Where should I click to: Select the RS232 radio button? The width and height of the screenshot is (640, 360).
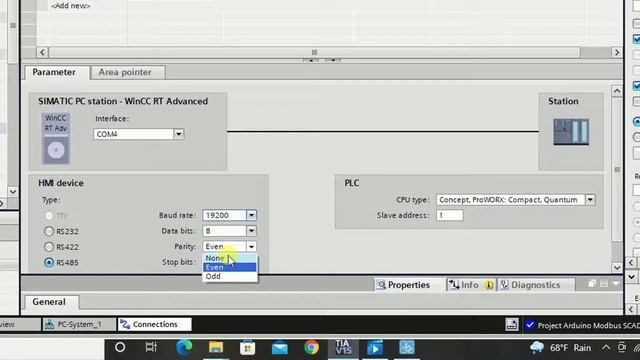49,231
